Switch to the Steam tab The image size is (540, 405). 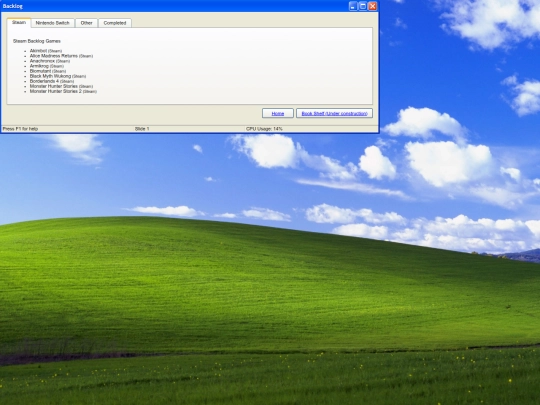19,22
